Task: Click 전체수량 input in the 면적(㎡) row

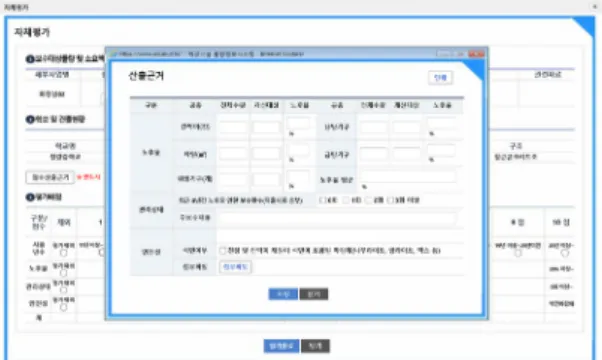Action: 233,154
